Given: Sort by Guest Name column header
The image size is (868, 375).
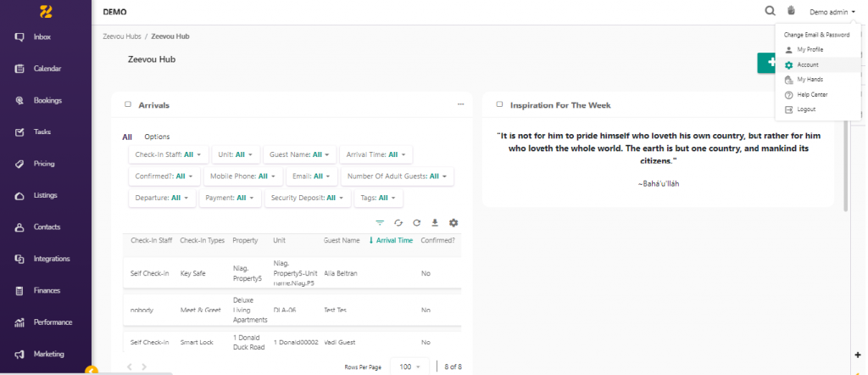Looking at the screenshot, I should pyautogui.click(x=342, y=240).
